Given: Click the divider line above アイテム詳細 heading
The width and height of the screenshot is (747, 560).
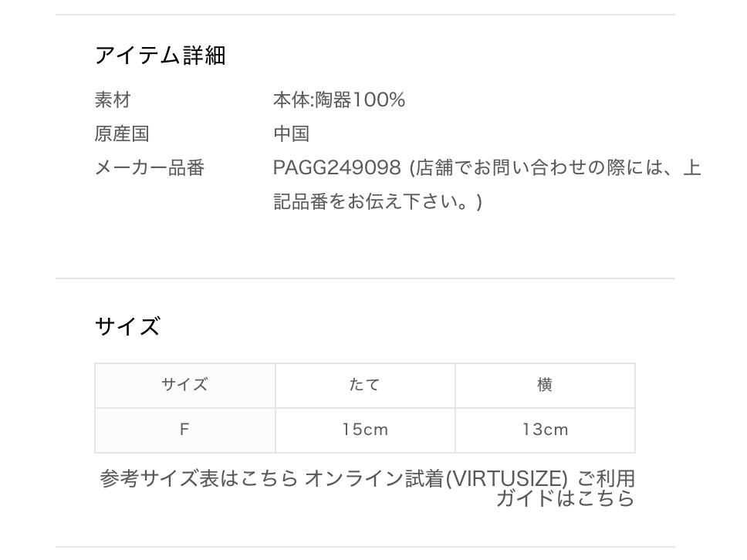Looking at the screenshot, I should [x=365, y=15].
